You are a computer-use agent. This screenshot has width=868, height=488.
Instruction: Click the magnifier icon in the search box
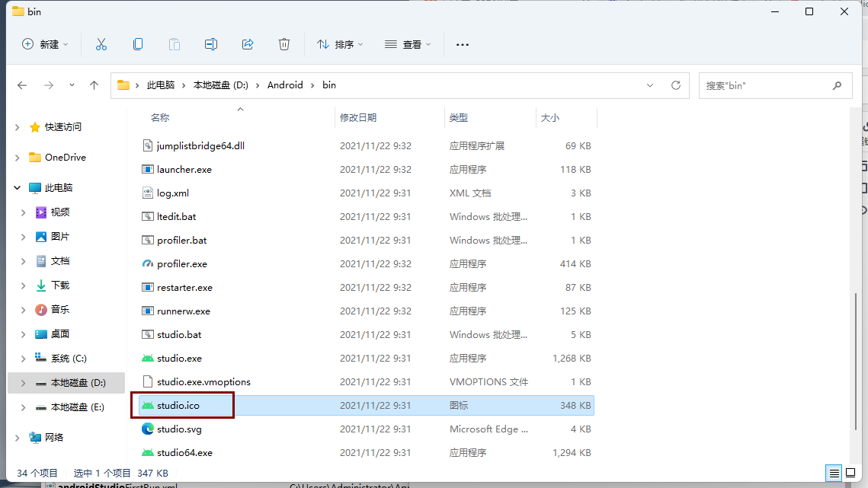(837, 85)
